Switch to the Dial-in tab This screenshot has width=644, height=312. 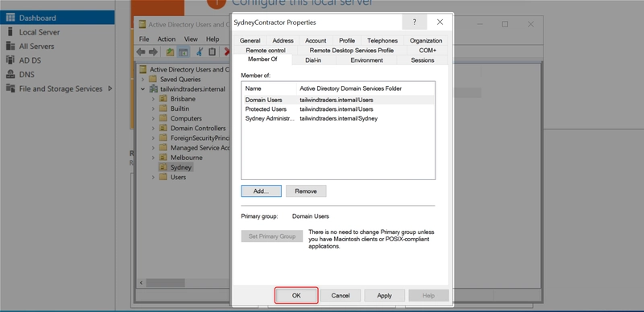313,60
